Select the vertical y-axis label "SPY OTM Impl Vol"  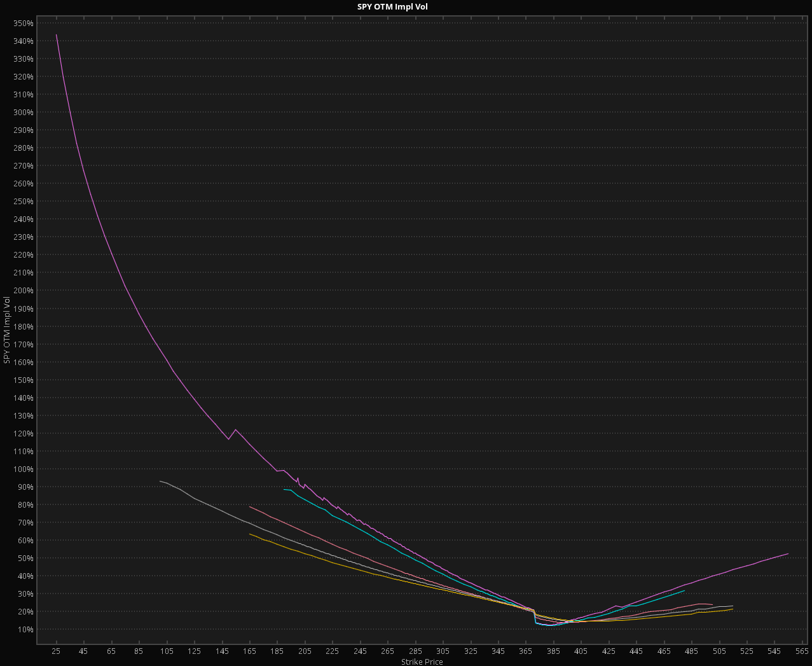(x=7, y=330)
